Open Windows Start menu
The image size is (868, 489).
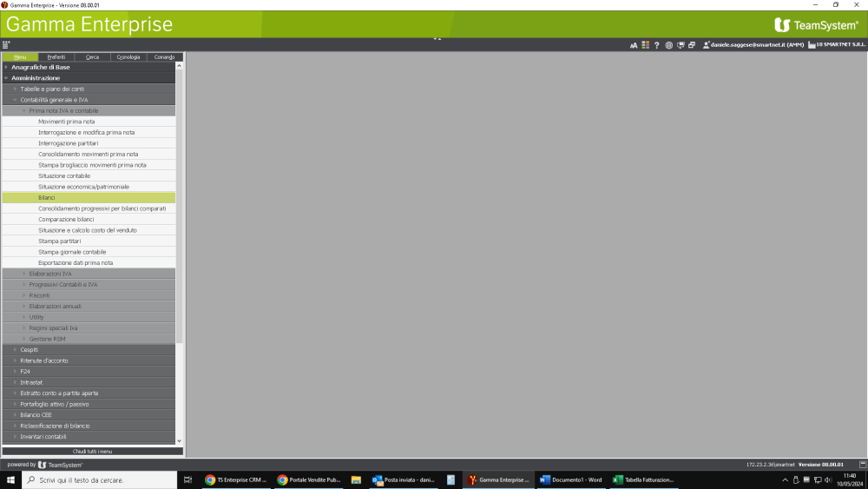[x=10, y=479]
